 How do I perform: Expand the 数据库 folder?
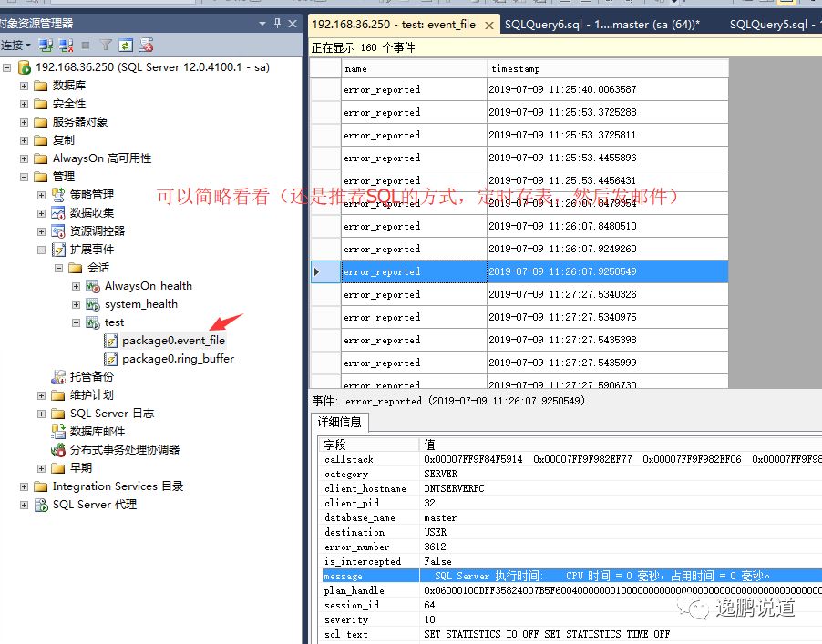(24, 86)
